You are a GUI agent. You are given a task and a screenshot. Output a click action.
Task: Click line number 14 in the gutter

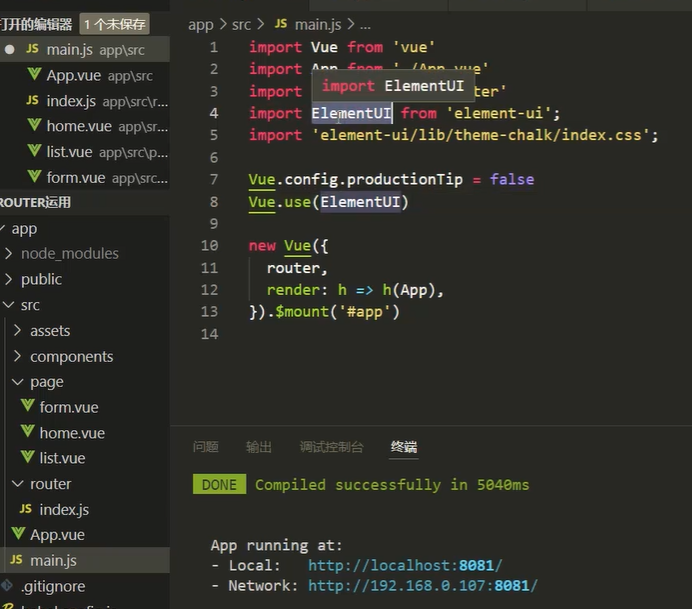209,334
